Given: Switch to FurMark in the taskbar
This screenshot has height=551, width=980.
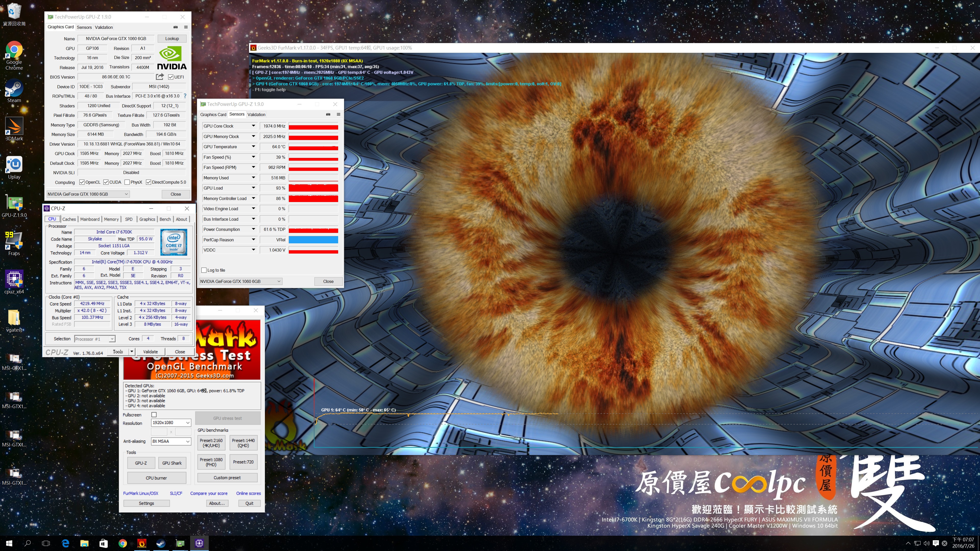Looking at the screenshot, I should [x=142, y=543].
